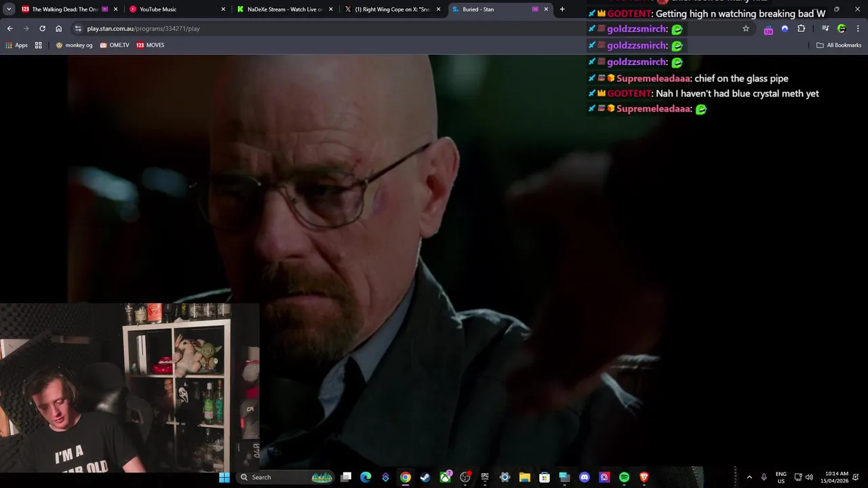Viewport: 868px width, 488px height.
Task: Click the microphone tray icon
Action: [x=764, y=477]
